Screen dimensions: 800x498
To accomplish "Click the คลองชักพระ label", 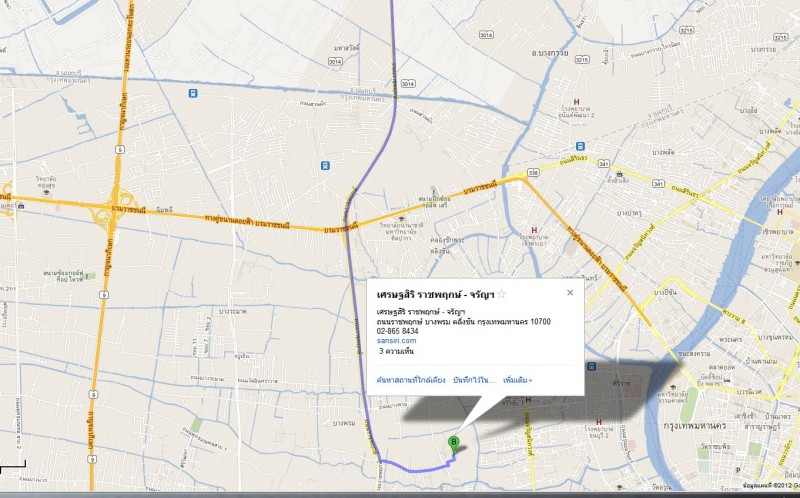I will click(447, 239).
